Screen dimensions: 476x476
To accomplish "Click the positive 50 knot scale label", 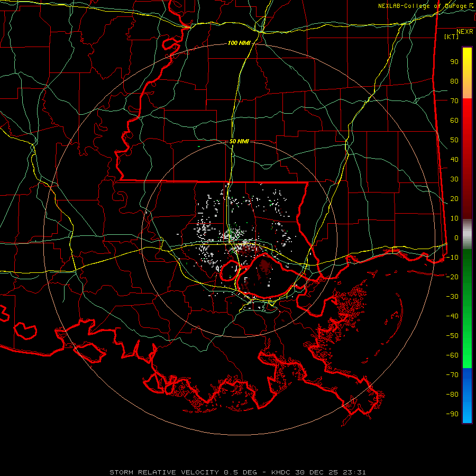I will pyautogui.click(x=454, y=140).
